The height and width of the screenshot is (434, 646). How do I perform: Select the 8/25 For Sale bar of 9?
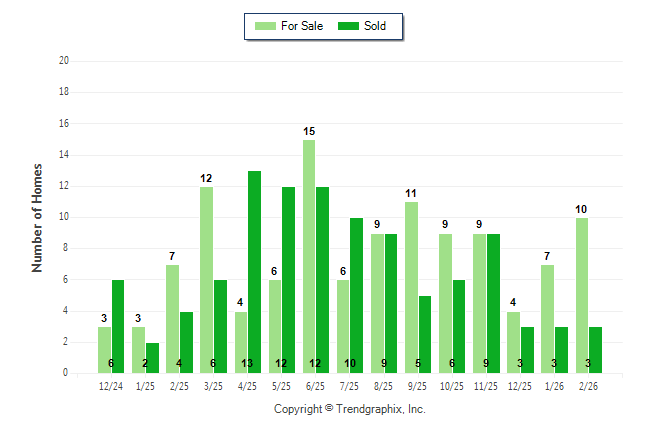377,303
